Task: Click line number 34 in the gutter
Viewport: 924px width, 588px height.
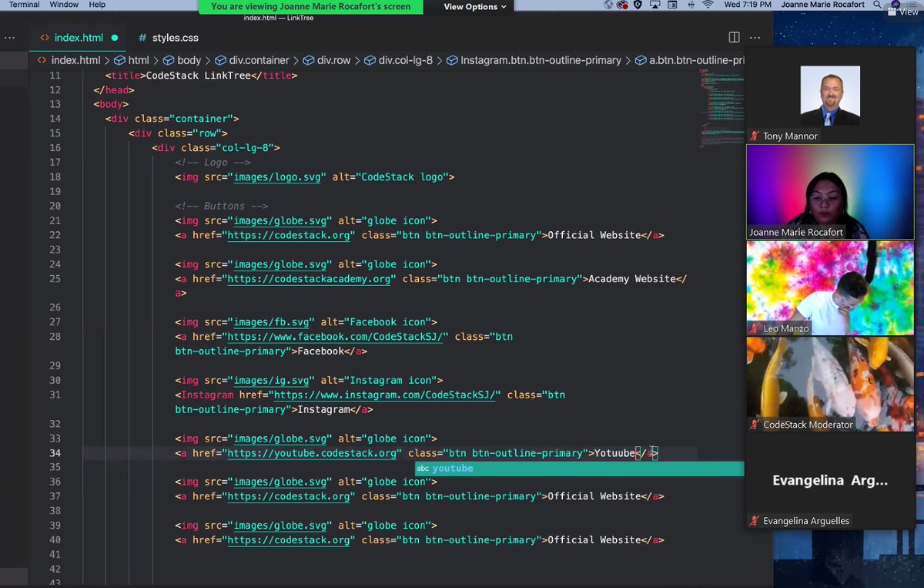Action: pos(55,453)
